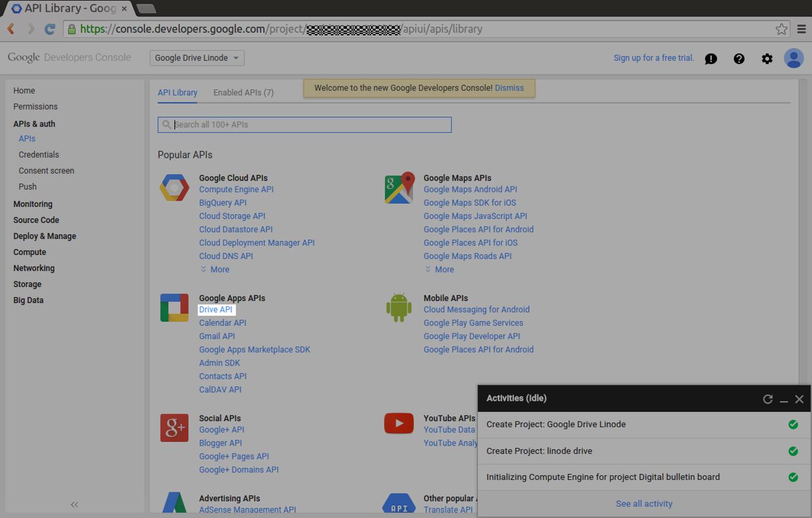The height and width of the screenshot is (518, 812).
Task: Open the console settings gear icon
Action: [767, 58]
